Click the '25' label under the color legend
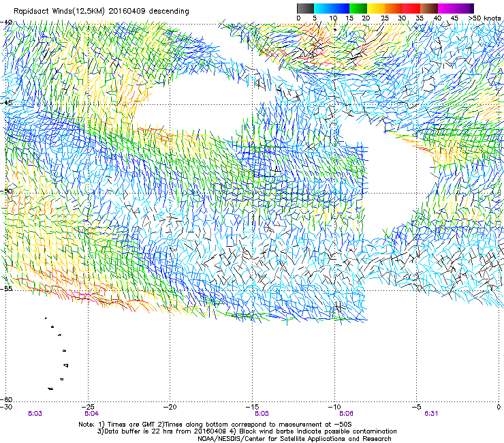The image size is (504, 443). tap(385, 18)
